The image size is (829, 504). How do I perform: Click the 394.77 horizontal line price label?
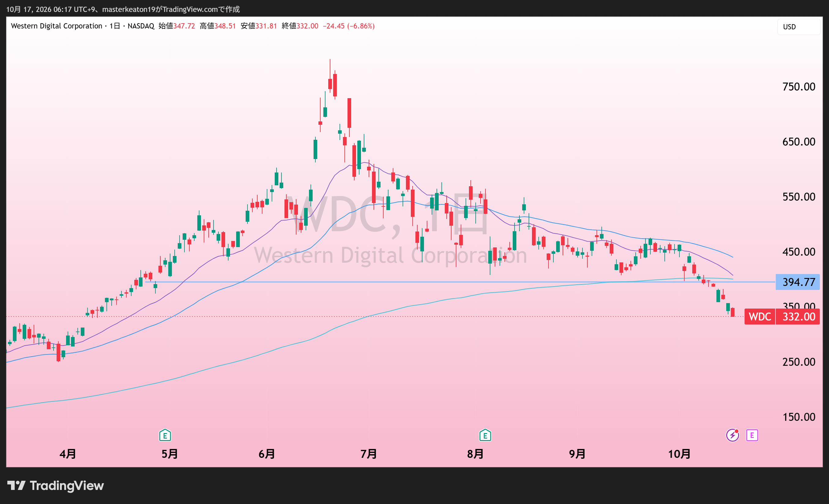tap(798, 282)
